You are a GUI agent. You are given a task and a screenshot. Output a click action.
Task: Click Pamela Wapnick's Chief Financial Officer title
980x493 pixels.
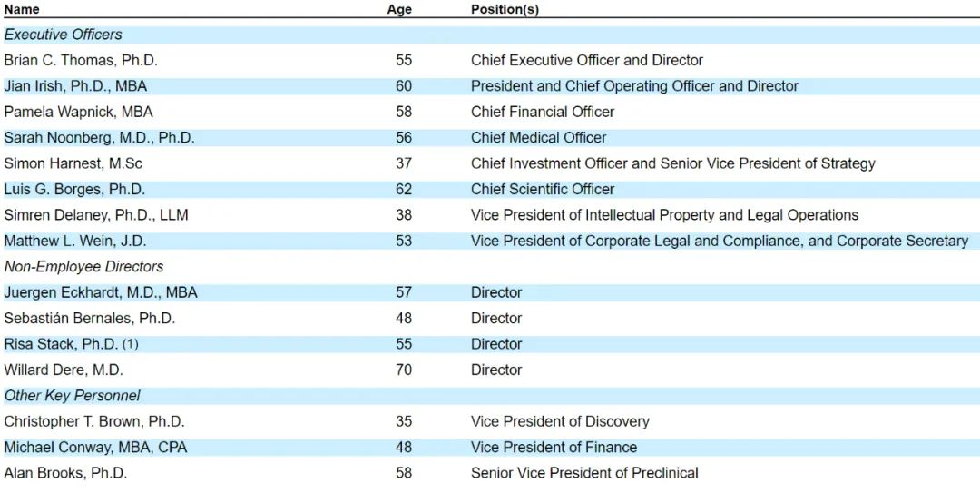[542, 112]
